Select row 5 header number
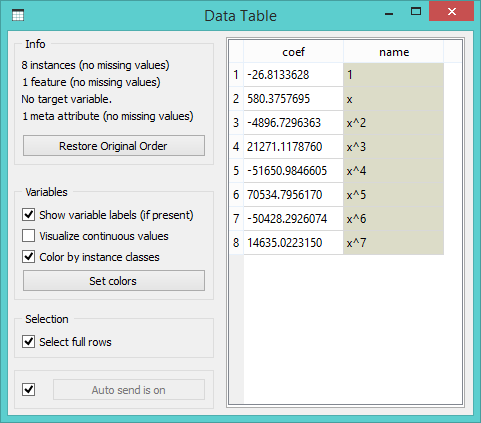 [236, 171]
